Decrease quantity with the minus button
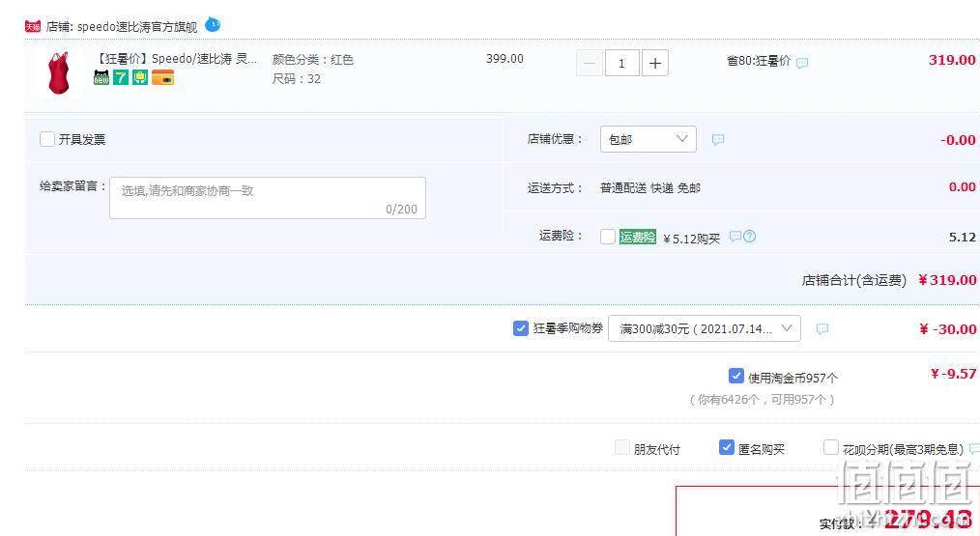This screenshot has width=980, height=536. click(589, 63)
